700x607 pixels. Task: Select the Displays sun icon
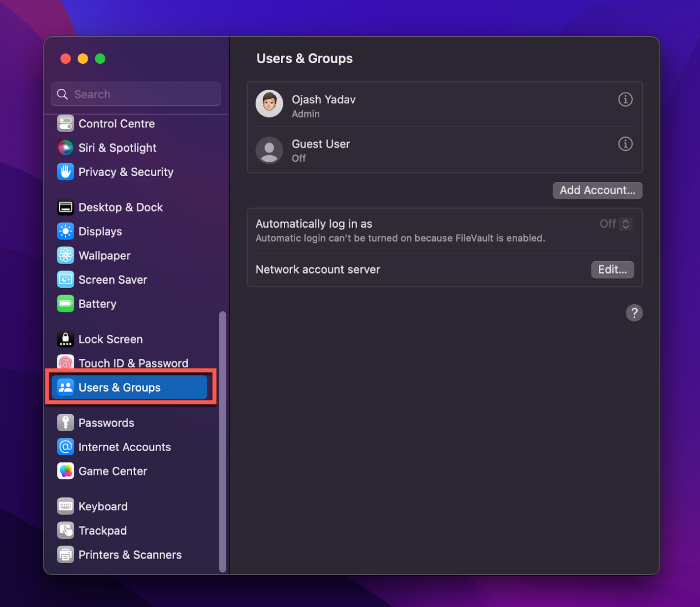click(x=65, y=231)
